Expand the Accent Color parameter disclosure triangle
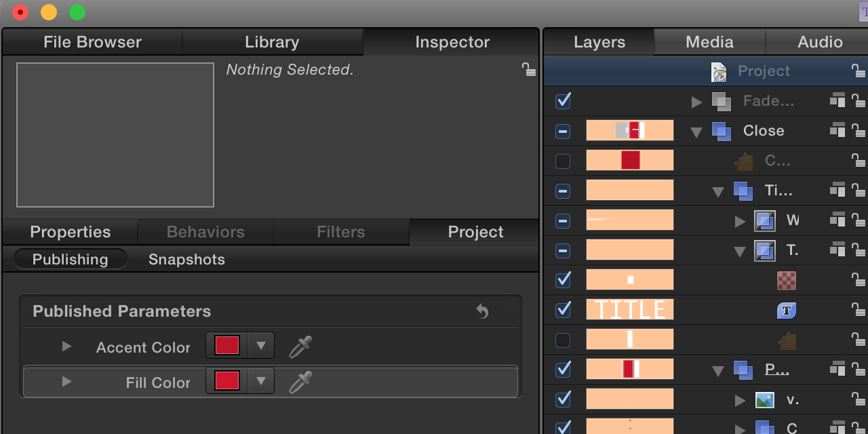868x434 pixels. 66,347
